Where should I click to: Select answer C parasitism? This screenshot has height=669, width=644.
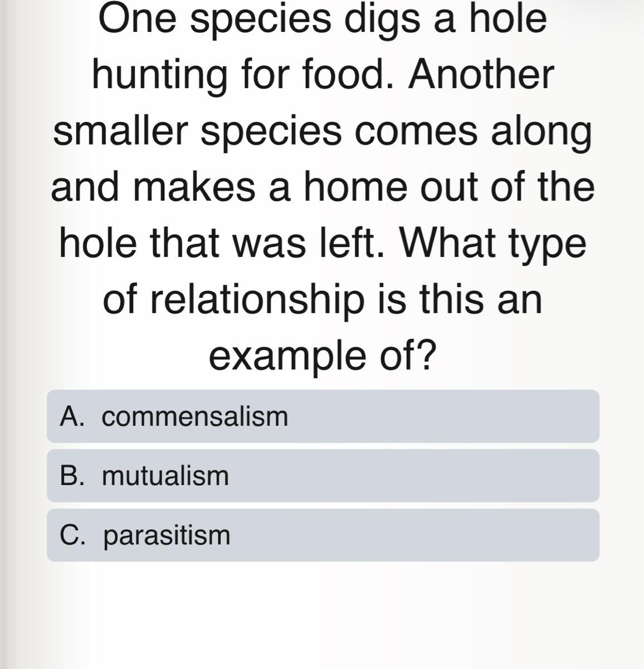[323, 535]
